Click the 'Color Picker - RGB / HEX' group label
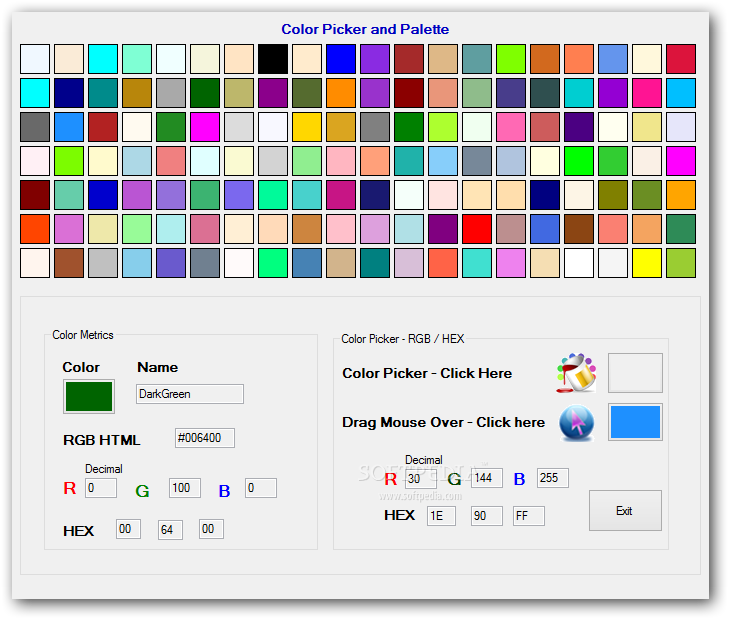Screen dimensions: 729x619 403,339
